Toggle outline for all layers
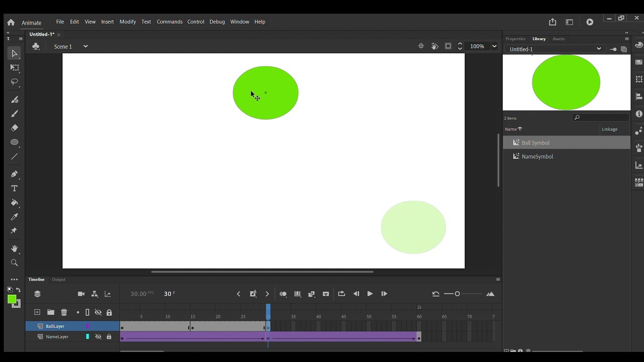 (88, 312)
